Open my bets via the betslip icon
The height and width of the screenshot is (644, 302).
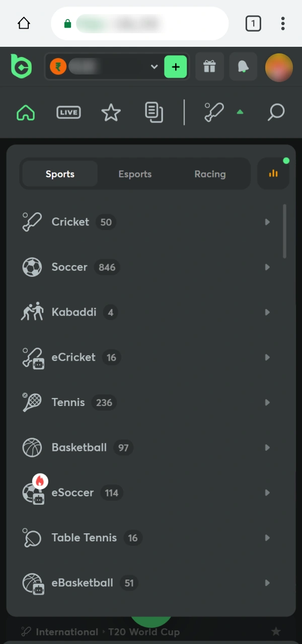(154, 112)
